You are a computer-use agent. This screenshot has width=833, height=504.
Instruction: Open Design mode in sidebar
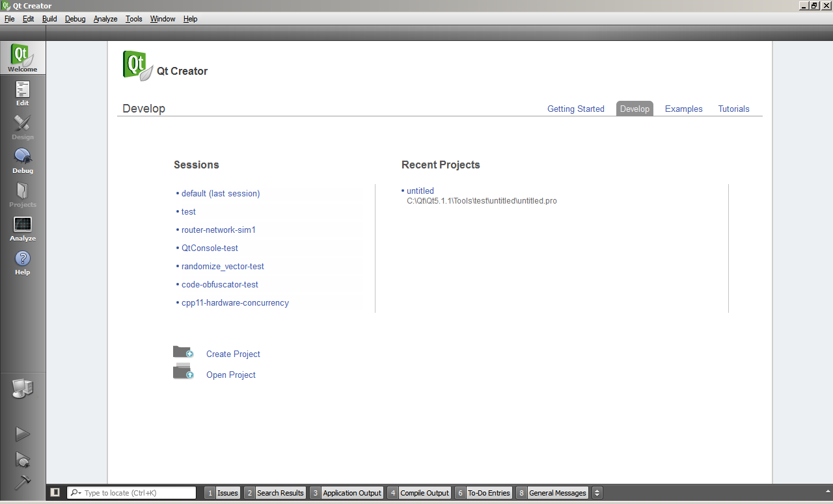coord(23,126)
